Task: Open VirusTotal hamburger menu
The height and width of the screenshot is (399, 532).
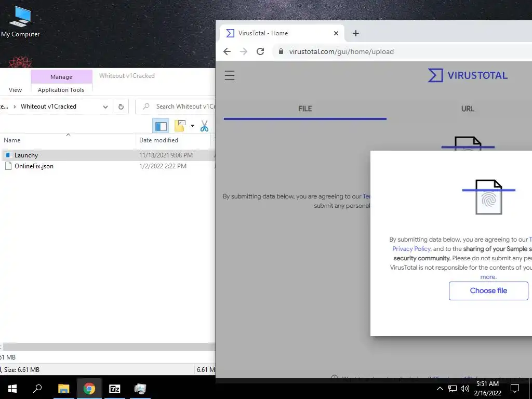Action: 230,75
